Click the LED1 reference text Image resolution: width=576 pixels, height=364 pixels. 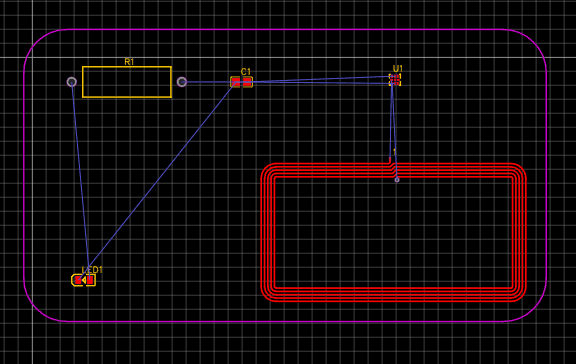92,270
